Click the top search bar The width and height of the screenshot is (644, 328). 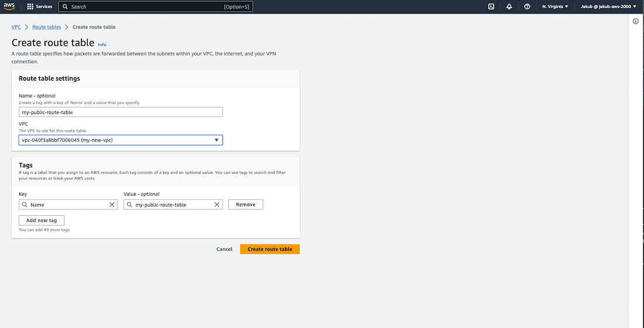pyautogui.click(x=146, y=6)
